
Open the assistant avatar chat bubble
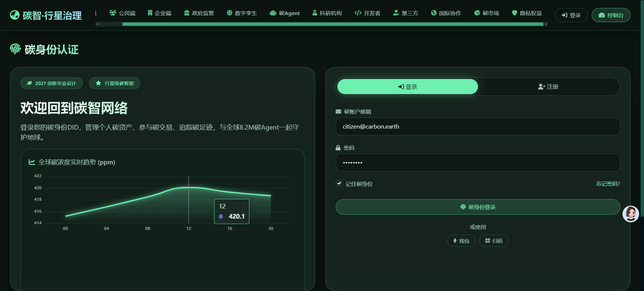click(x=631, y=214)
